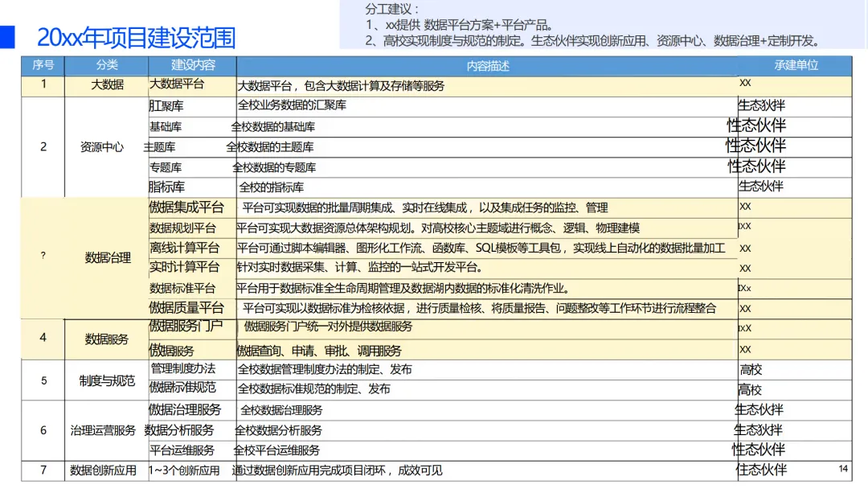Click description "全校平台运维服务"
Viewport: 868px width, 489px height.
[276, 450]
